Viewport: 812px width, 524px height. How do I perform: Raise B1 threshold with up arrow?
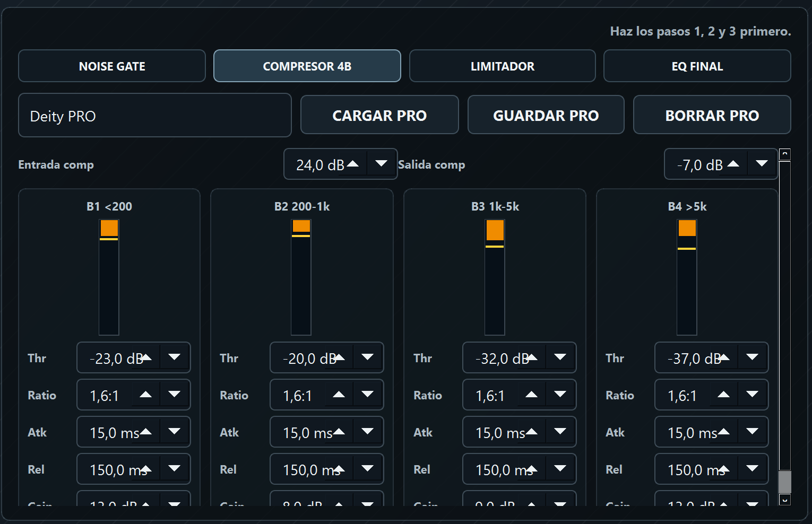click(x=146, y=357)
